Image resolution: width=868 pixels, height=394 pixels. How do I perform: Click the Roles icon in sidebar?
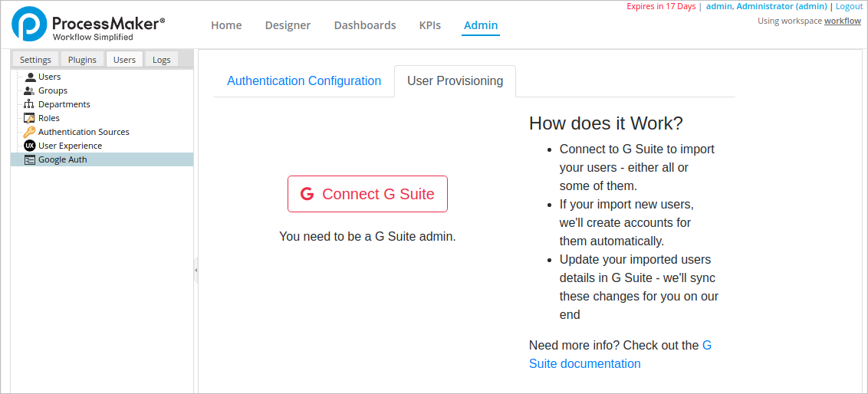[30, 118]
